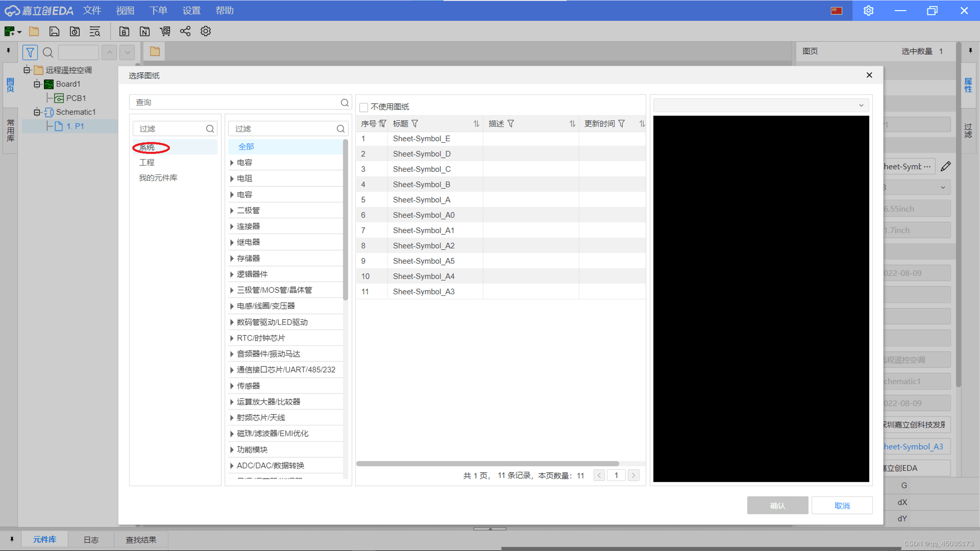Open the 下单 menu
980x551 pixels.
click(158, 11)
